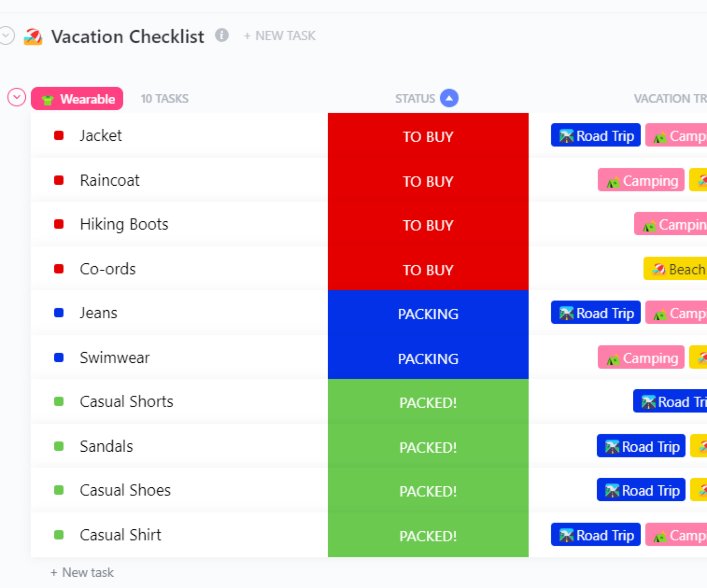Collapse the Wearable group chevron
The image size is (707, 588).
point(17,98)
